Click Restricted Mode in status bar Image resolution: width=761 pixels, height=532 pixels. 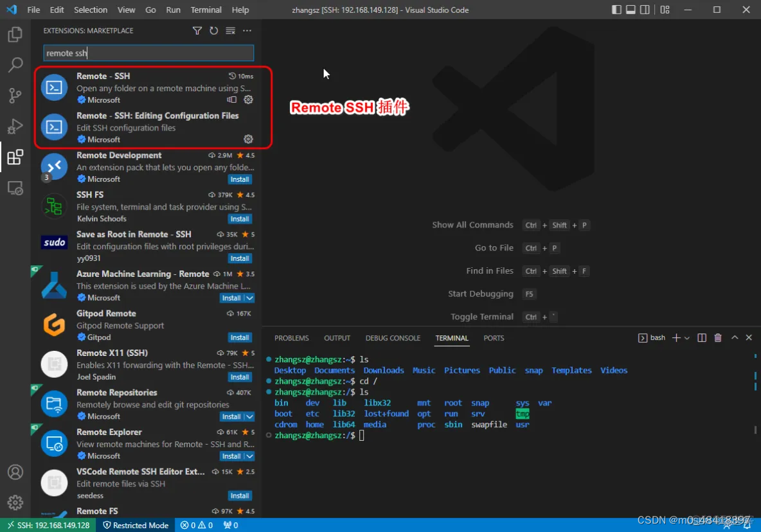[136, 525]
